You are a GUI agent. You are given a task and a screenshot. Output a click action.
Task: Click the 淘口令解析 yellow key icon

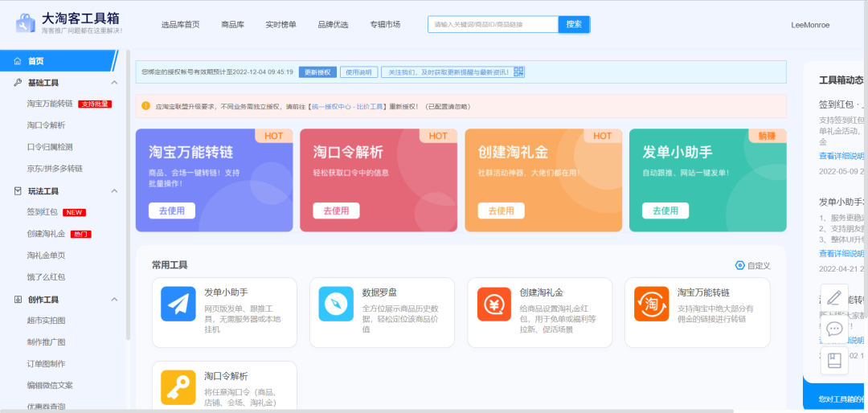coord(178,387)
